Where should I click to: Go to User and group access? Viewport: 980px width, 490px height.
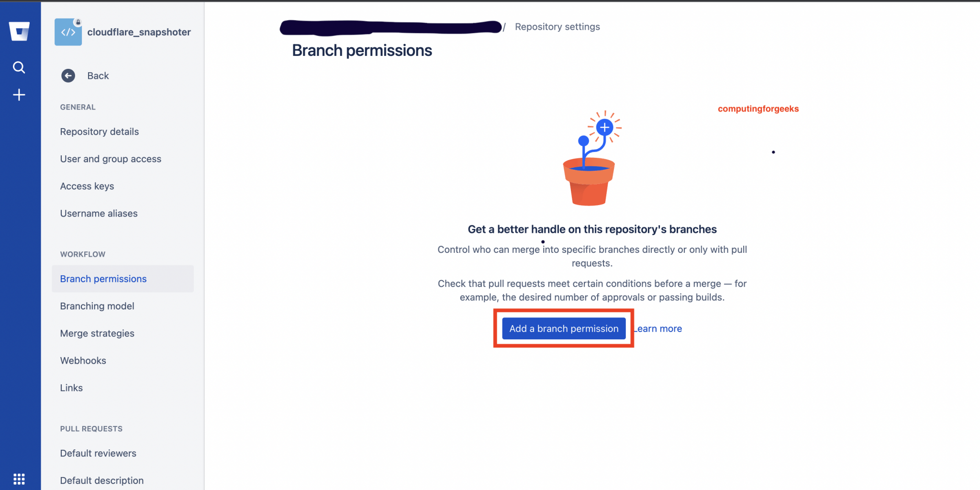(111, 159)
